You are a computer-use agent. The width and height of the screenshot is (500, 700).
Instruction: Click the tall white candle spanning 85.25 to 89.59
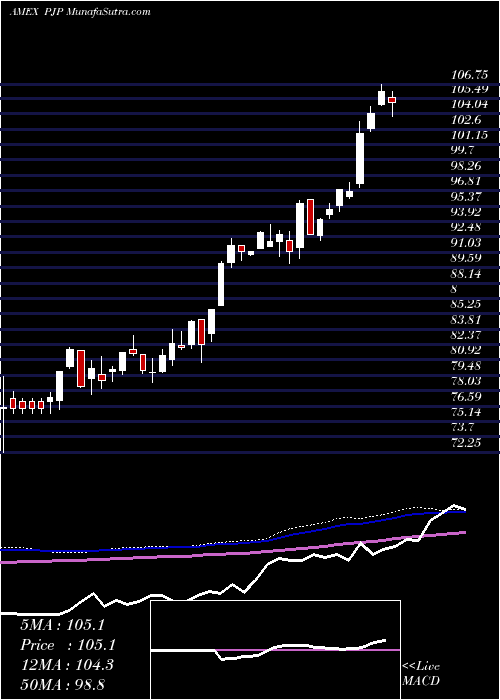click(221, 284)
